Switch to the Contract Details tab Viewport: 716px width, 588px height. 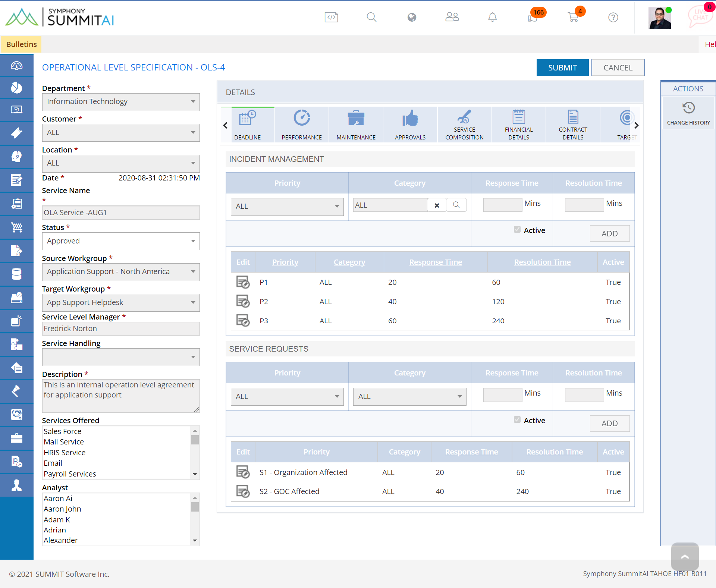tap(573, 125)
